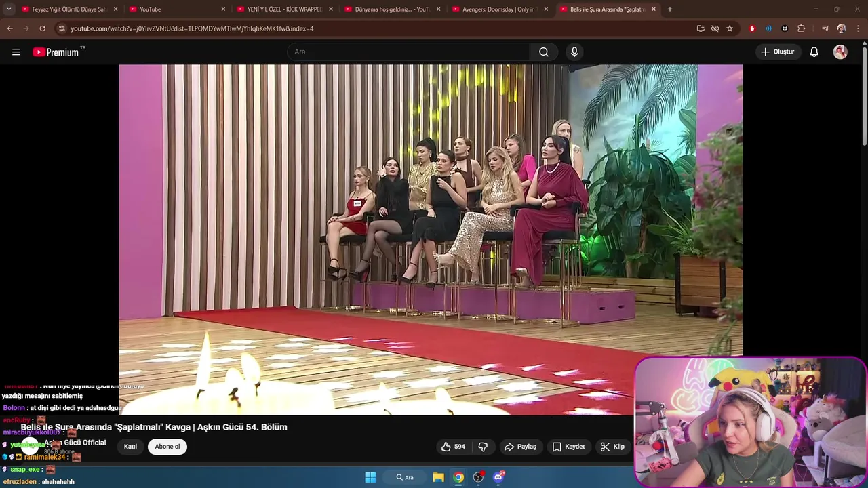Screen dimensions: 868x488
Task: Start voice search with the microphone icon
Action: click(x=574, y=52)
